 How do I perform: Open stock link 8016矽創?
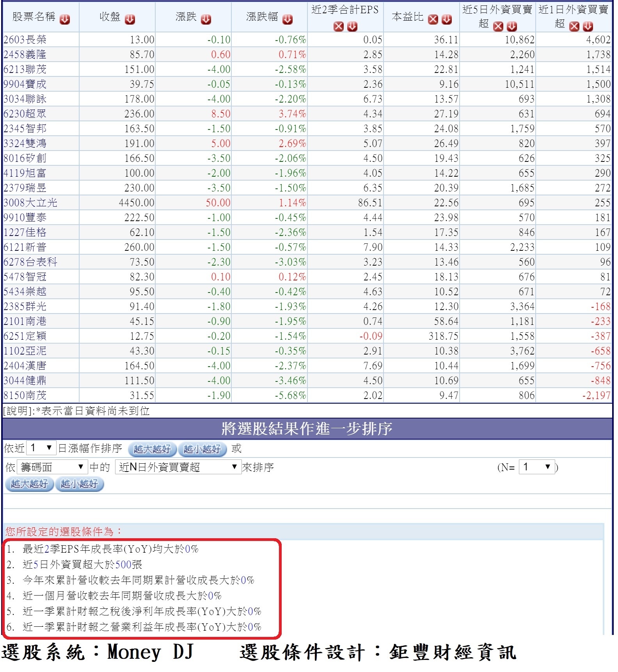pos(25,158)
